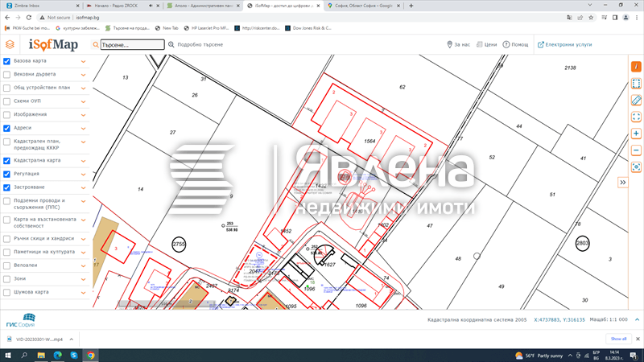The height and width of the screenshot is (362, 644).
Task: Click Show all downloads
Action: [x=618, y=339]
